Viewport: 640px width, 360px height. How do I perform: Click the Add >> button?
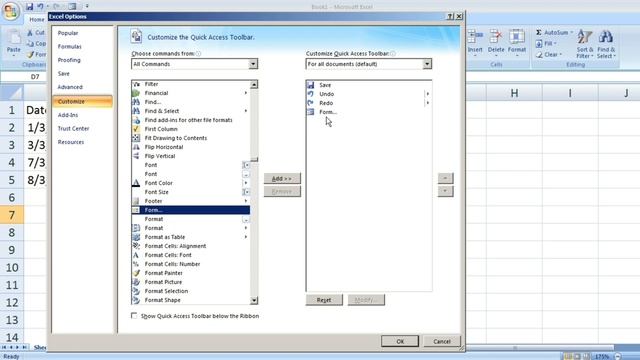coord(282,178)
